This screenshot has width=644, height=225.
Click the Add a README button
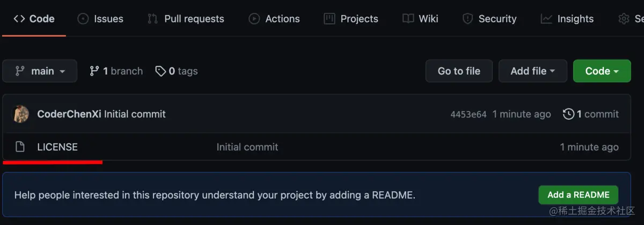click(578, 195)
